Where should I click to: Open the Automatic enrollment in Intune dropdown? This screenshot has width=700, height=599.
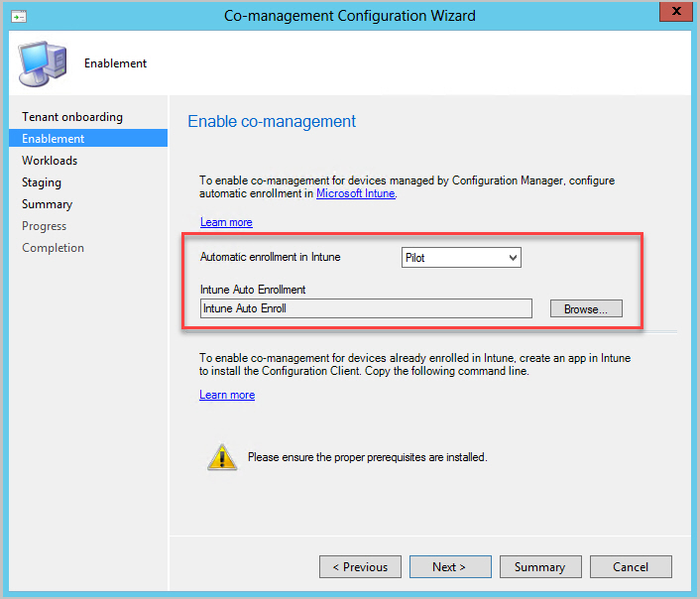461,257
